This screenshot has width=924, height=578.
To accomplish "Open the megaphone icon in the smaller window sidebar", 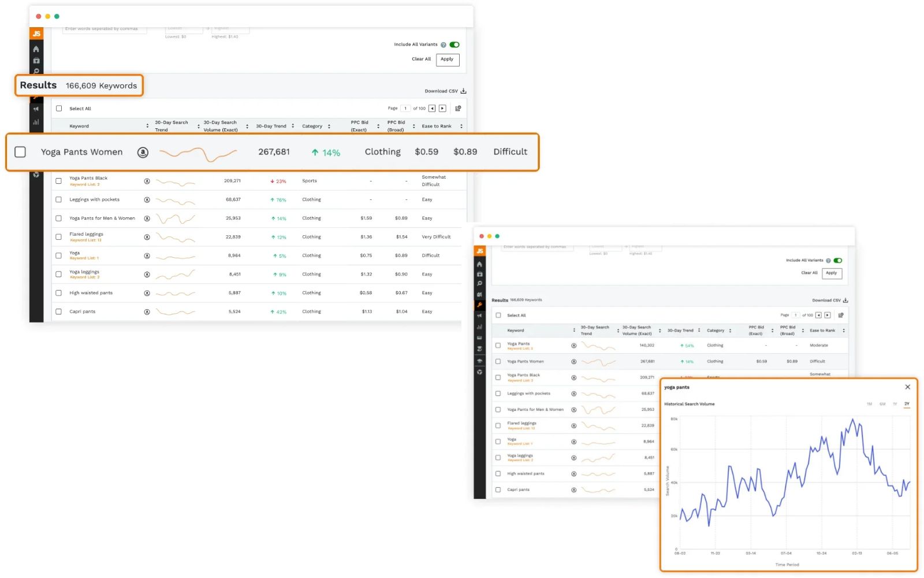I will pyautogui.click(x=479, y=316).
